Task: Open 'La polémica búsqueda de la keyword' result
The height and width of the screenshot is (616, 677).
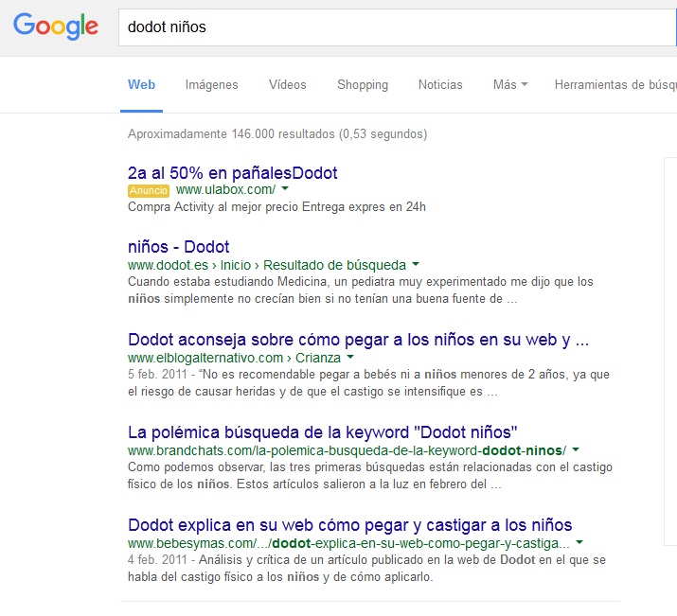Action: click(323, 432)
